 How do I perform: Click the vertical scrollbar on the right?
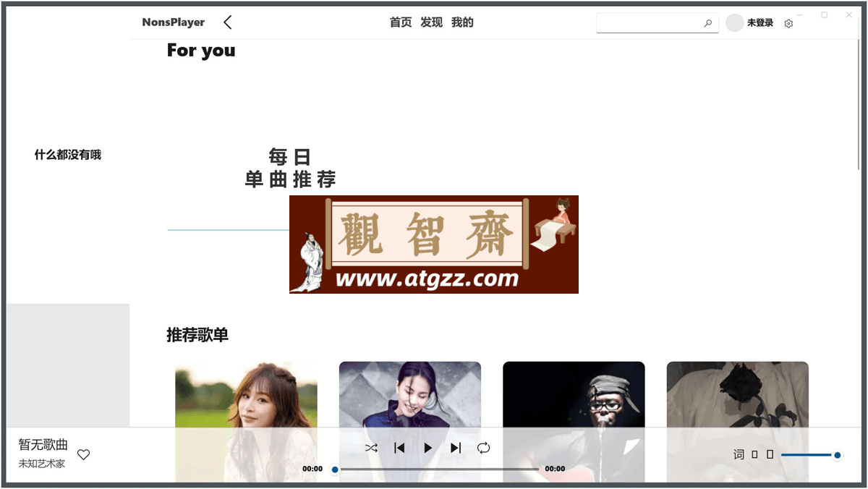click(x=858, y=105)
